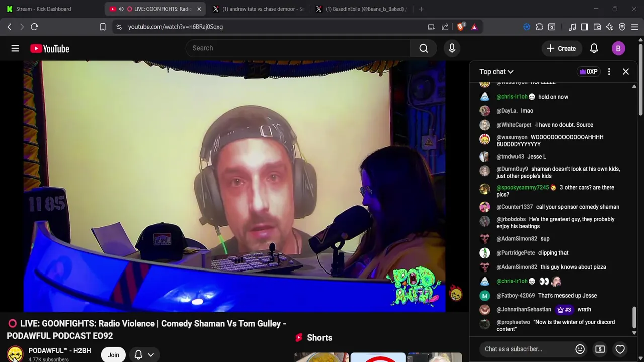
Task: Open chat options three-dot menu
Action: (609, 72)
